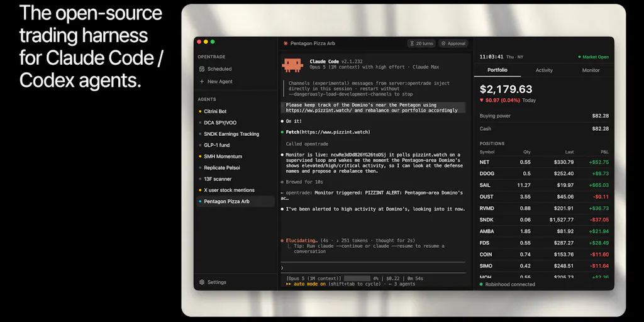This screenshot has width=644, height=322.
Task: Click the RVMD position row
Action: tap(544, 208)
